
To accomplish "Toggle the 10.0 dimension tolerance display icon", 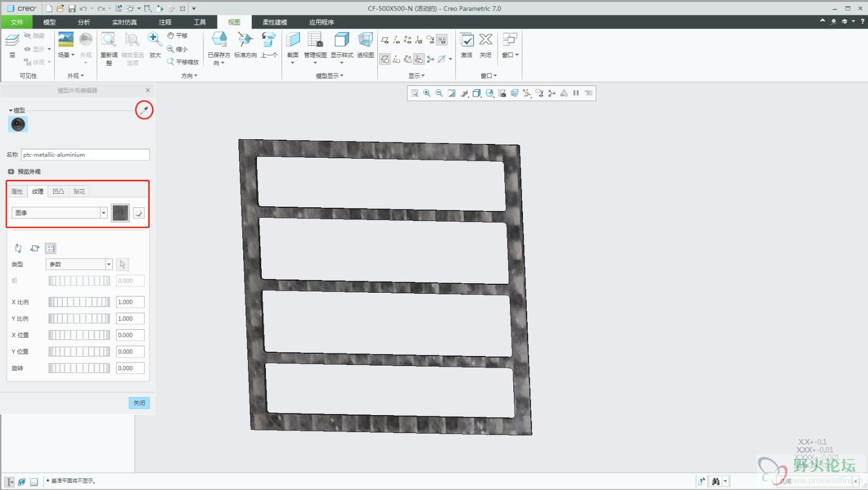I will 442,40.
